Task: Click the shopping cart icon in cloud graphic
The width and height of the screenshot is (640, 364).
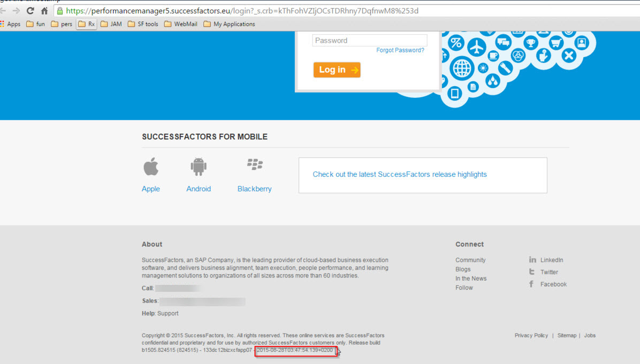Action: point(556,42)
